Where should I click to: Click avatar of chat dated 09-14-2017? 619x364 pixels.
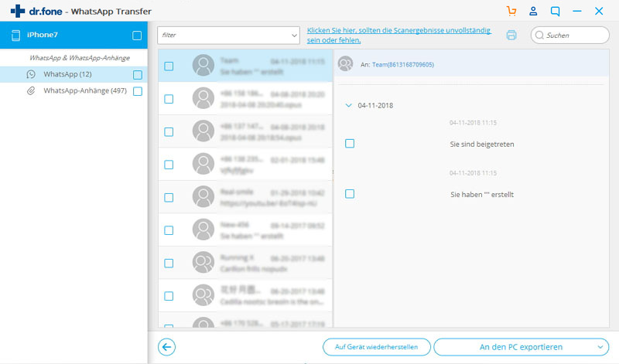point(203,230)
